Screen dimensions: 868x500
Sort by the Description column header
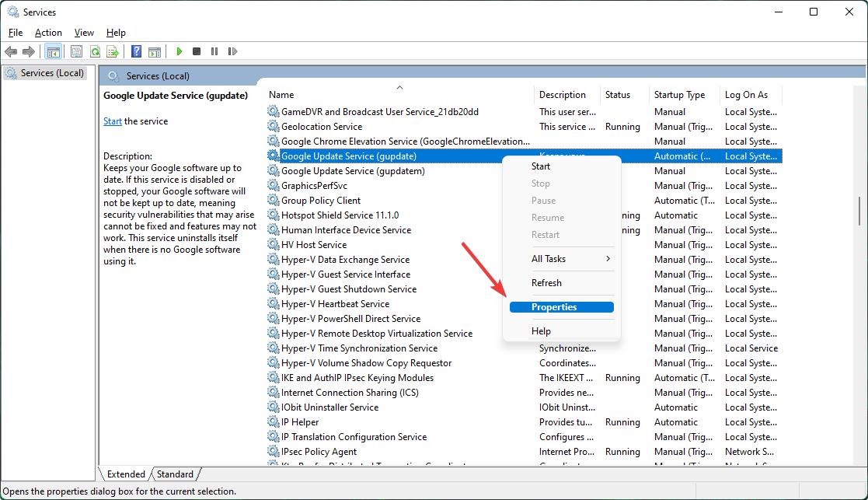567,95
